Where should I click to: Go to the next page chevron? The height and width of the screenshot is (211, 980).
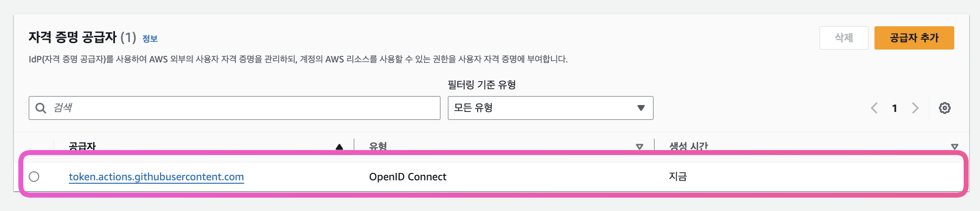(915, 108)
